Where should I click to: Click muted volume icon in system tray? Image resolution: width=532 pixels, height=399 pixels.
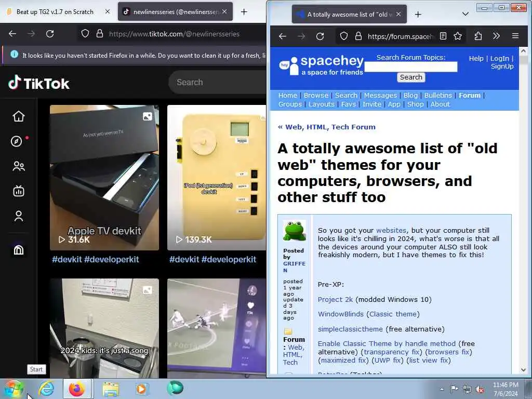[x=480, y=390]
